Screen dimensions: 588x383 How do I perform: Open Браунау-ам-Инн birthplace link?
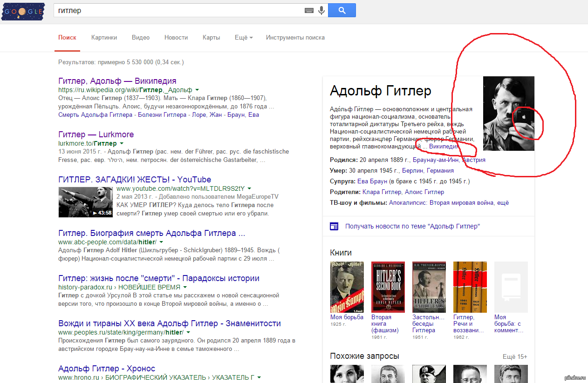(x=435, y=160)
